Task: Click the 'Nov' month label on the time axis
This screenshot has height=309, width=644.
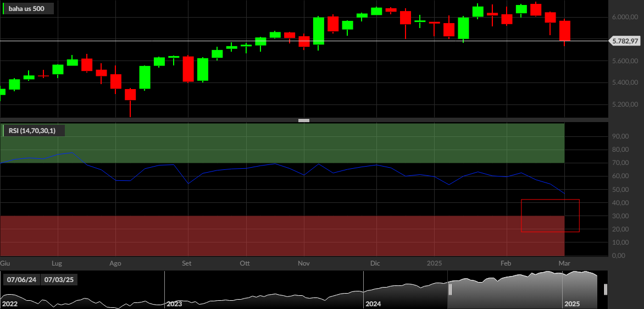Action: 303,263
